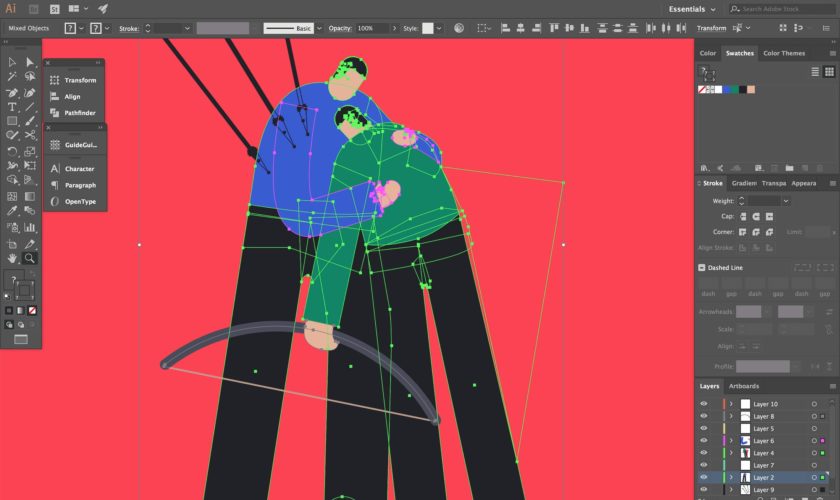Select the Eyedropper tool
Image resolution: width=840 pixels, height=500 pixels.
pos(12,211)
